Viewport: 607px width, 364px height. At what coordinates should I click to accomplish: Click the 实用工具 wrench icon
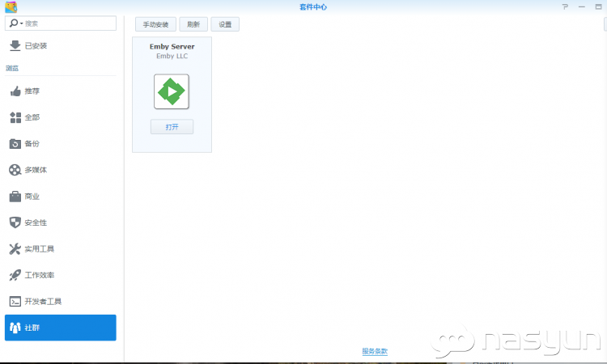click(x=15, y=248)
